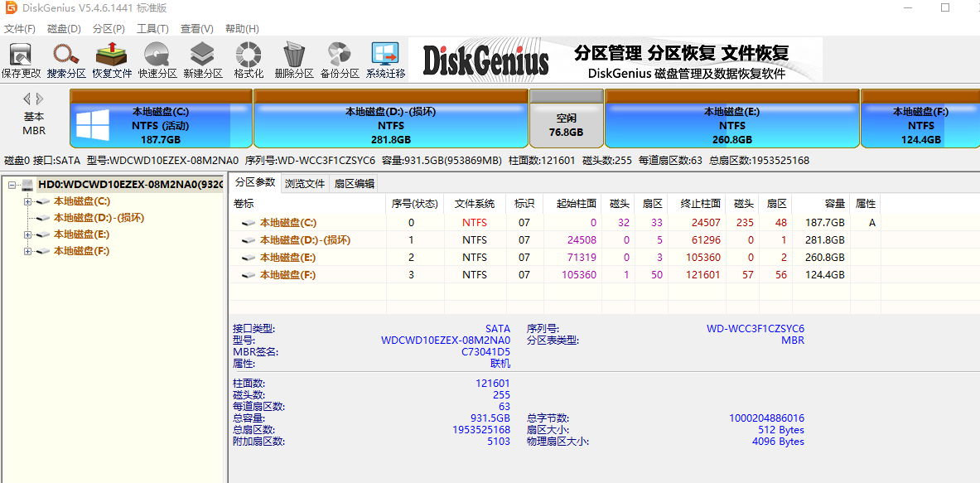Click the drive icon beside 本地磁盘(E:) in tree

click(x=43, y=234)
